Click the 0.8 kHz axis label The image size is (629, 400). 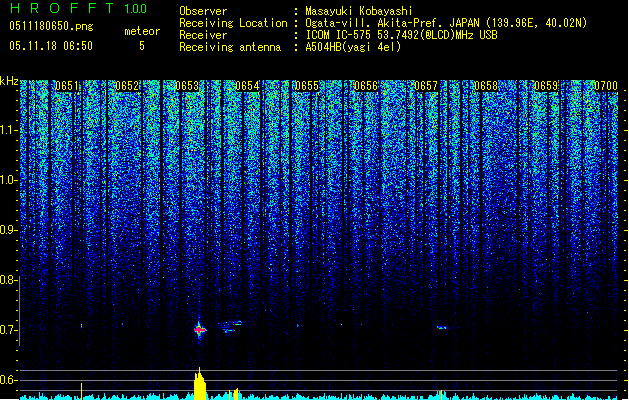point(9,280)
